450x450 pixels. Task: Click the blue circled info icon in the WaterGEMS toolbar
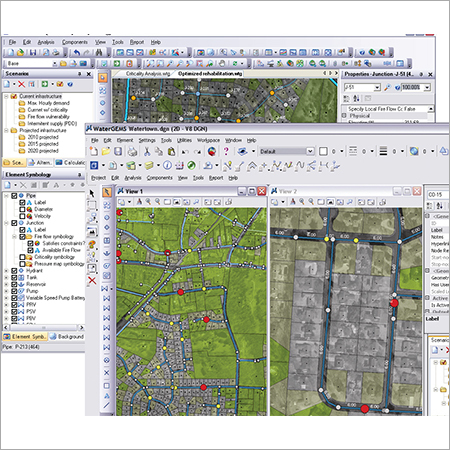coord(168,165)
